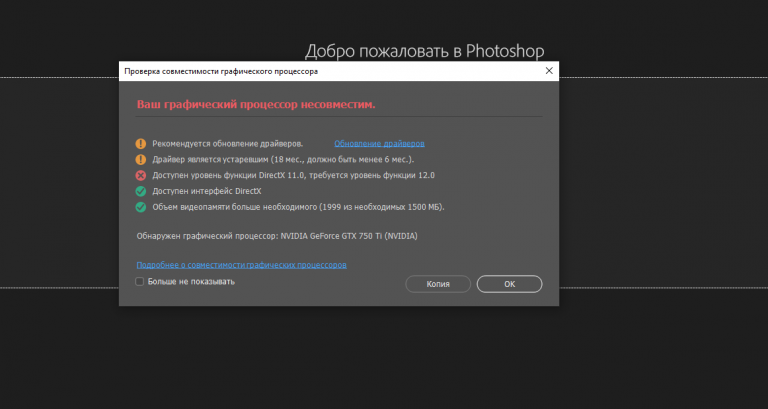Click the text about DirectX 11.0 feature level
The height and width of the screenshot is (409, 768).
tap(293, 175)
